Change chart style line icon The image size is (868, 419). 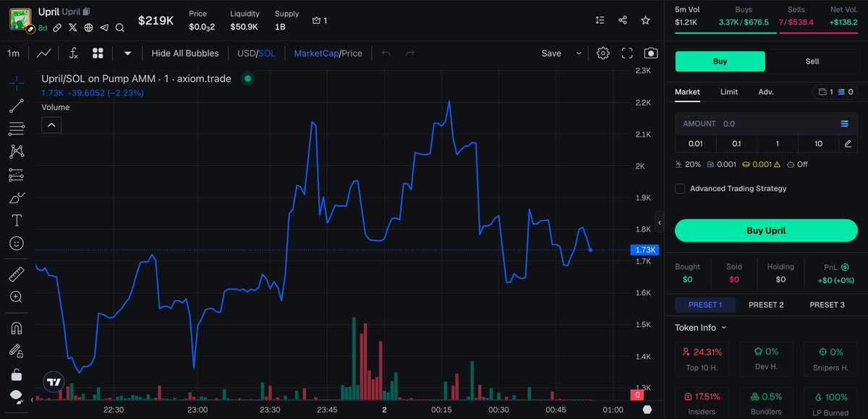(x=43, y=53)
